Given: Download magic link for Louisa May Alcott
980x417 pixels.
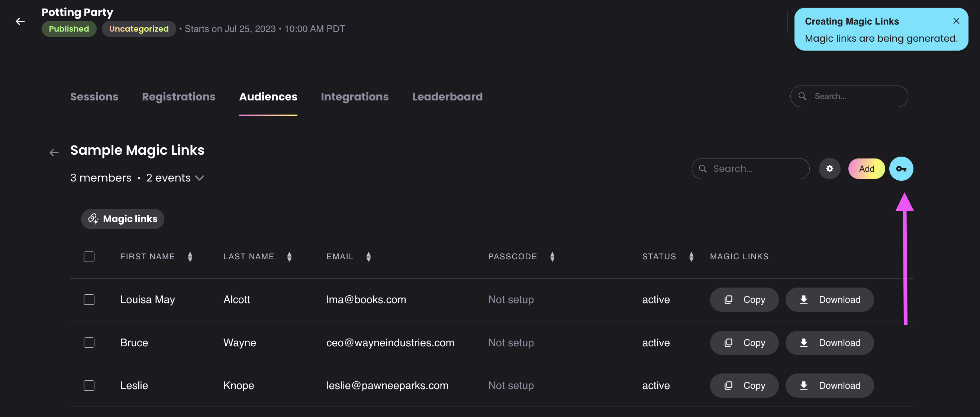Looking at the screenshot, I should (x=829, y=300).
